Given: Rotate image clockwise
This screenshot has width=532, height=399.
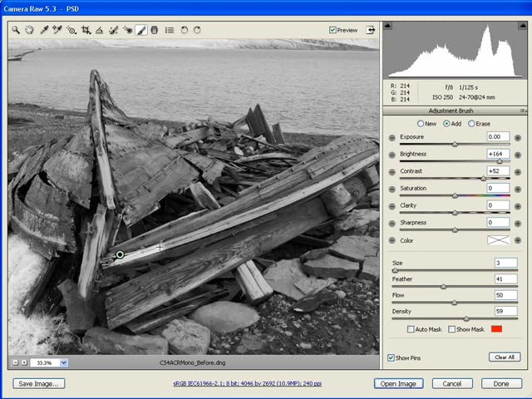Looking at the screenshot, I should (x=197, y=30).
